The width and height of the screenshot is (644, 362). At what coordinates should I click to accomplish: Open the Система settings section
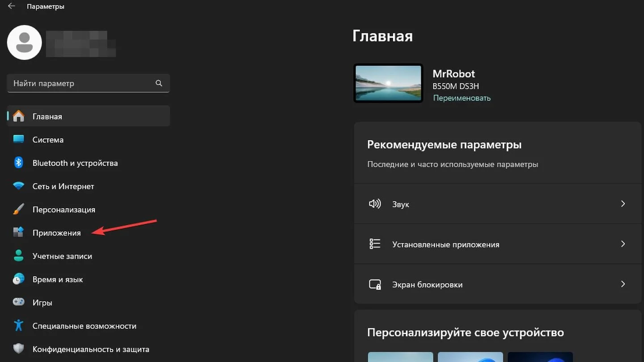[89, 139]
